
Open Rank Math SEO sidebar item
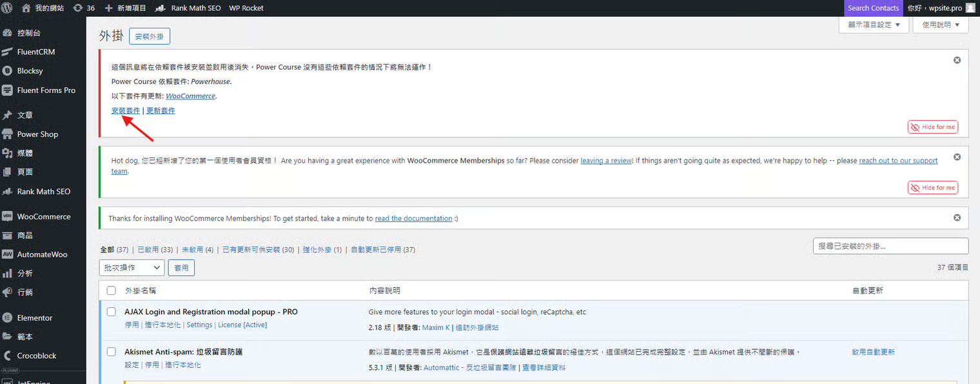click(x=43, y=192)
